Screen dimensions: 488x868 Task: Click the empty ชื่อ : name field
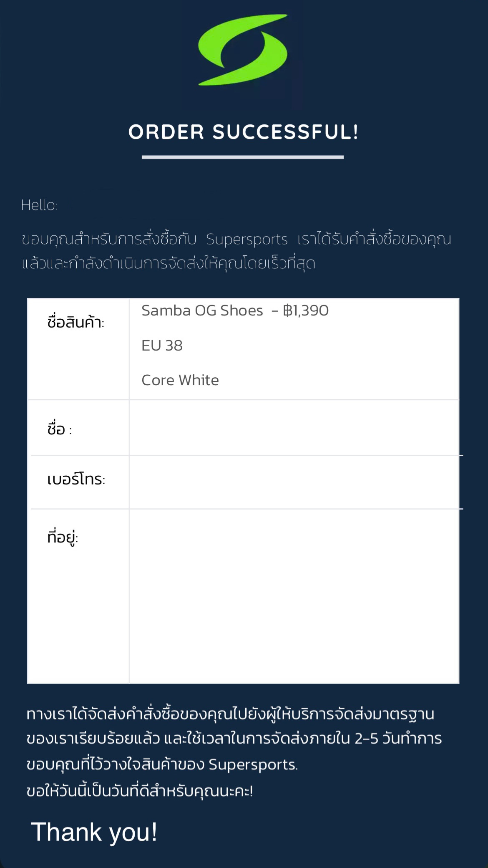(x=294, y=428)
